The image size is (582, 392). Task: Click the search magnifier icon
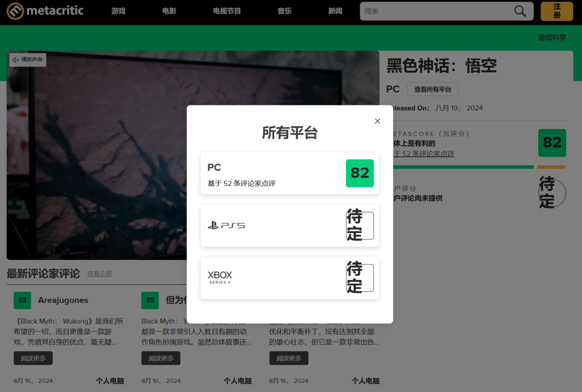point(520,11)
